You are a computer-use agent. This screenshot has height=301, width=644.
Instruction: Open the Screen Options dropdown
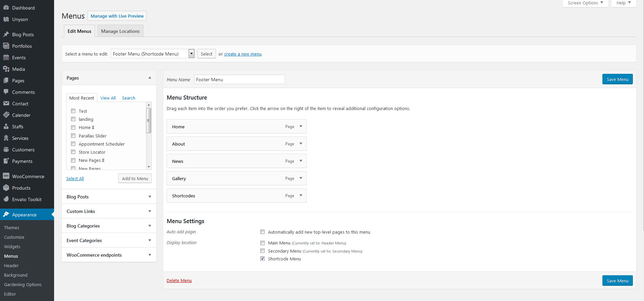[586, 3]
